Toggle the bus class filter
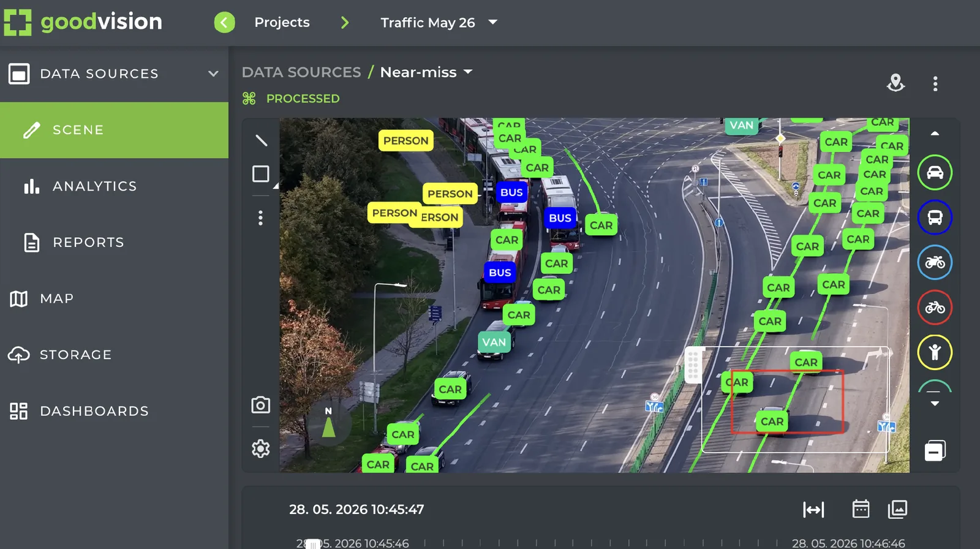Image resolution: width=980 pixels, height=549 pixels. (935, 218)
